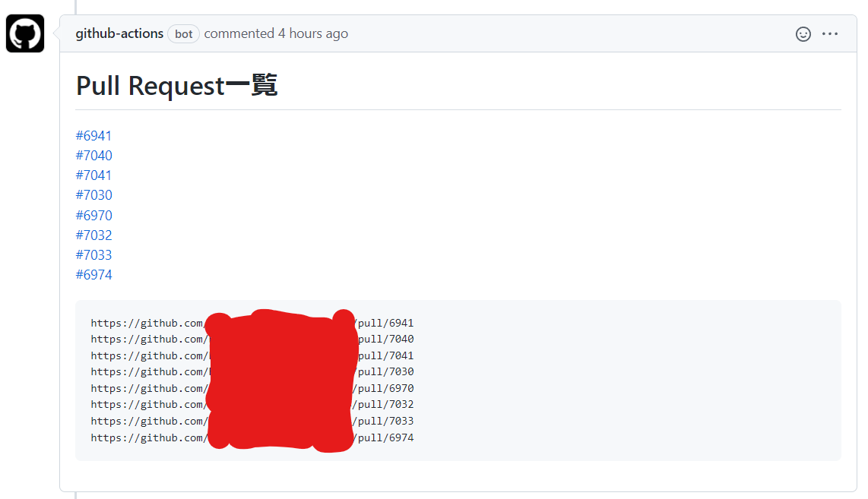Open pull request #6974 link
Screen dimensions: 868x499
tap(94, 276)
